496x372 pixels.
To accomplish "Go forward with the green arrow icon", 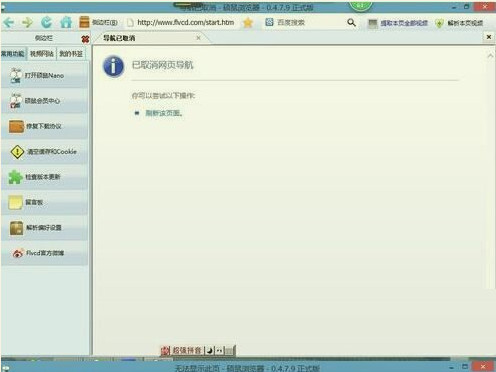I will pos(28,22).
